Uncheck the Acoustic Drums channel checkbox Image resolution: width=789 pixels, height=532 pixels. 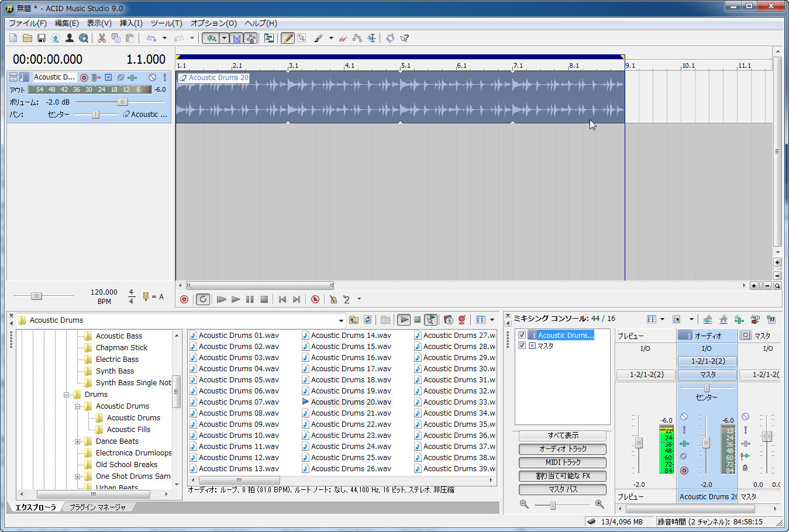coord(522,335)
